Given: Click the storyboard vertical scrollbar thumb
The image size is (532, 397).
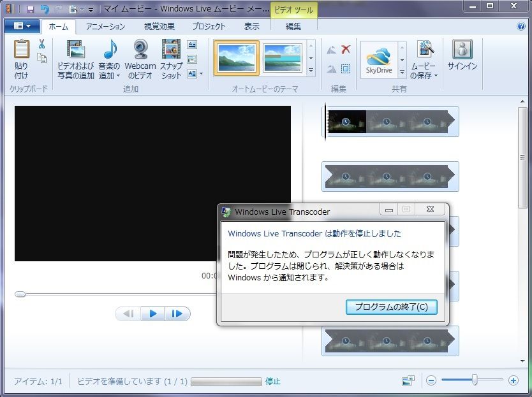Looking at the screenshot, I should click(x=522, y=157).
